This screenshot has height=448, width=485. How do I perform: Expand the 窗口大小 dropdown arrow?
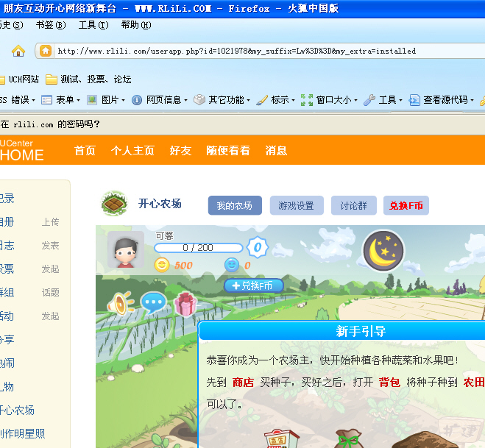(355, 100)
